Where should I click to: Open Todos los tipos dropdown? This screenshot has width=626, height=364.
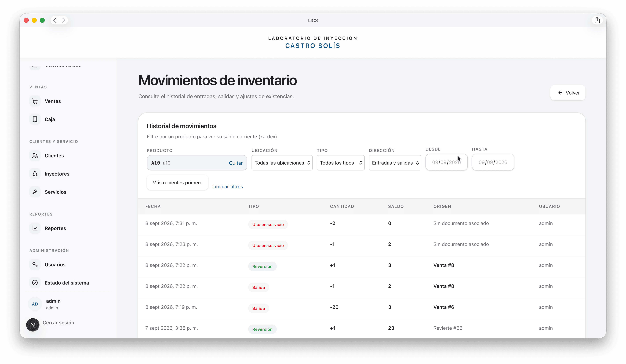[341, 163]
